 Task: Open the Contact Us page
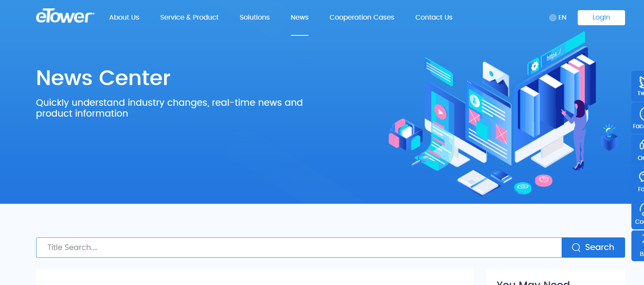[x=434, y=18]
